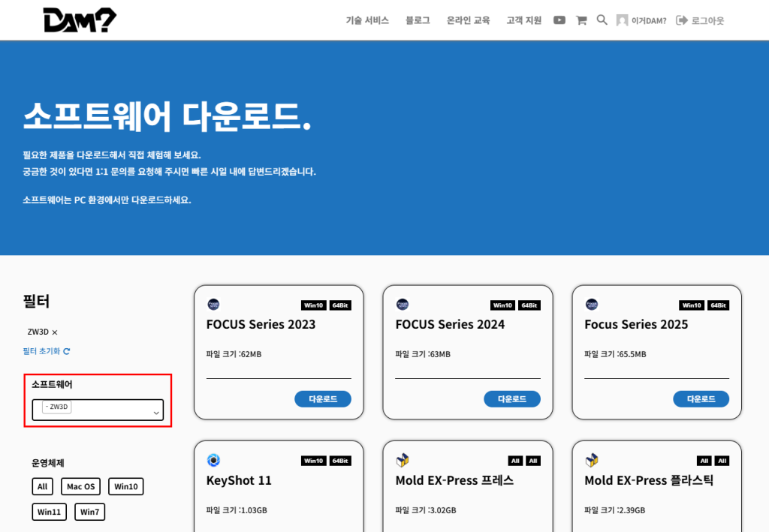This screenshot has width=769, height=532.
Task: Open the YouTube channel icon
Action: coord(559,20)
